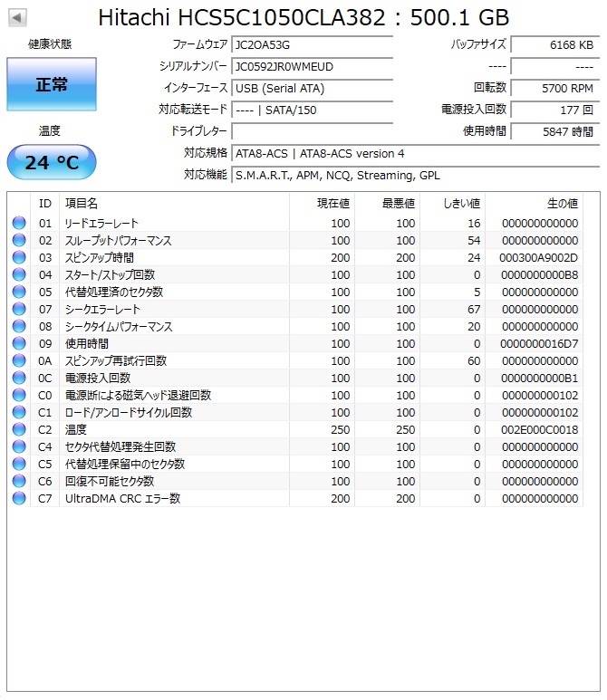The image size is (607, 700).
Task: Click the status circle for ID C0 row
Action: [19, 395]
